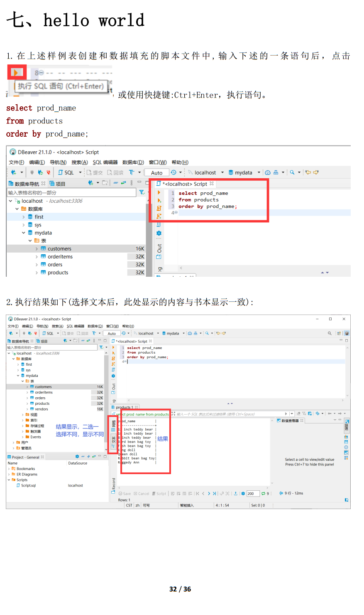Expand first database in upper window tree
The image size is (364, 615).
click(24, 217)
